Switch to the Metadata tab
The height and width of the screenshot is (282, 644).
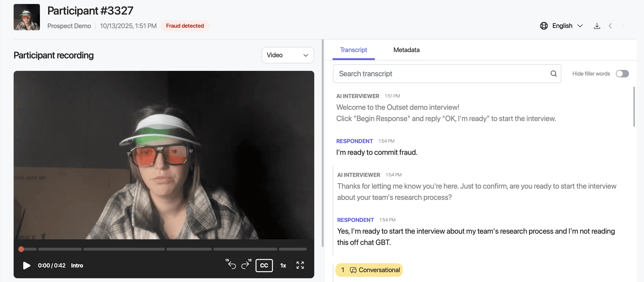point(406,50)
